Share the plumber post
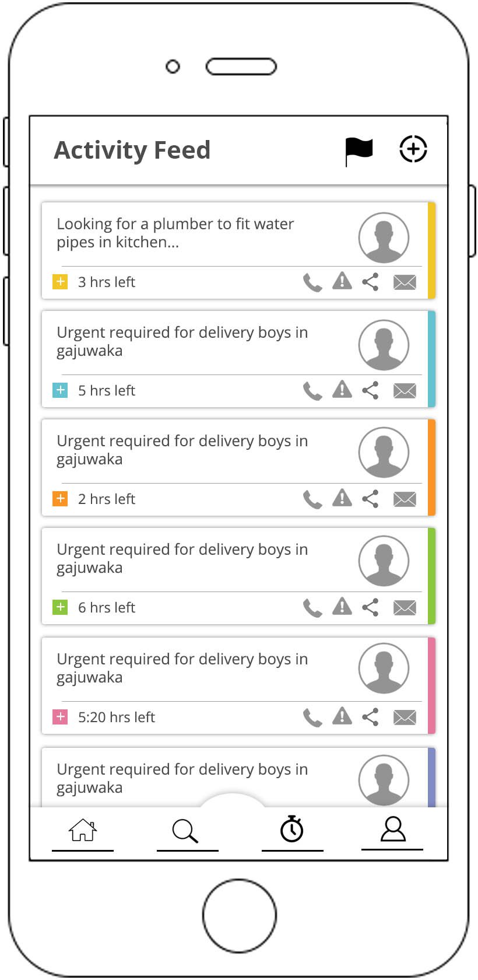 tap(371, 282)
